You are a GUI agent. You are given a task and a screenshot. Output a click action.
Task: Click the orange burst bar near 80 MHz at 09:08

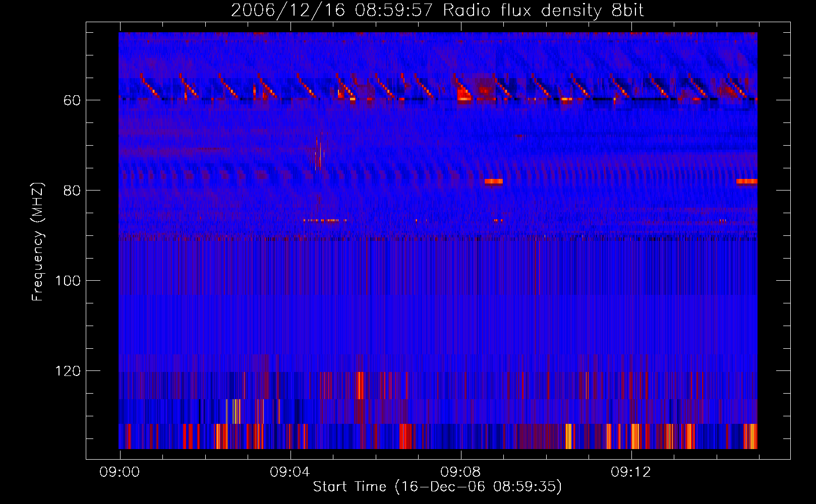[x=494, y=181]
